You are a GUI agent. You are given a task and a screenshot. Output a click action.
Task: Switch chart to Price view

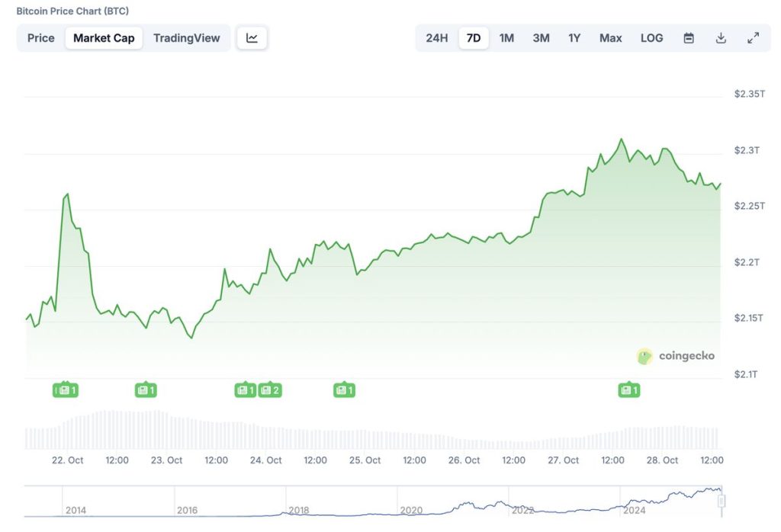pyautogui.click(x=40, y=37)
